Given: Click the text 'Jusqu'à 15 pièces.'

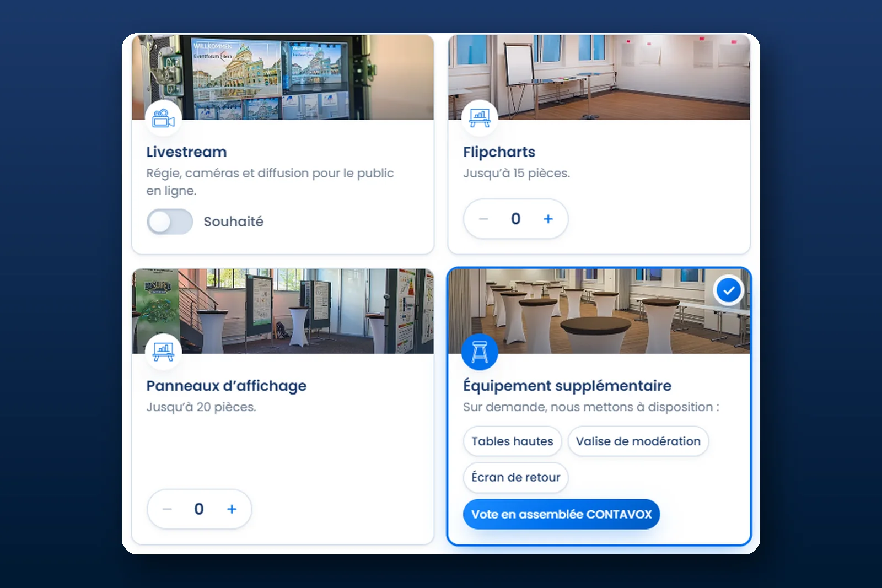Looking at the screenshot, I should tap(517, 173).
